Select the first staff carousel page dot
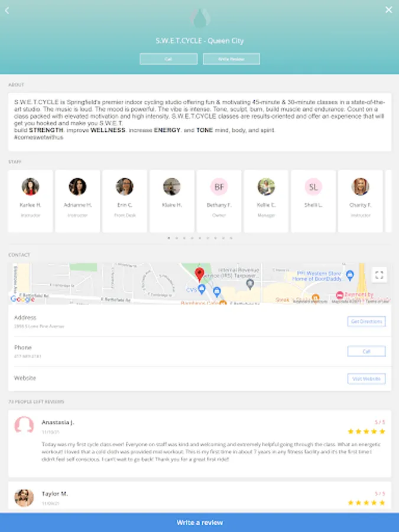This screenshot has width=399, height=532. tap(168, 238)
